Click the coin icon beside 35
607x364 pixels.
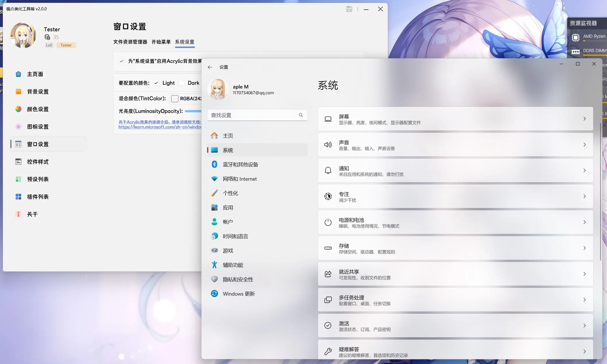click(47, 37)
